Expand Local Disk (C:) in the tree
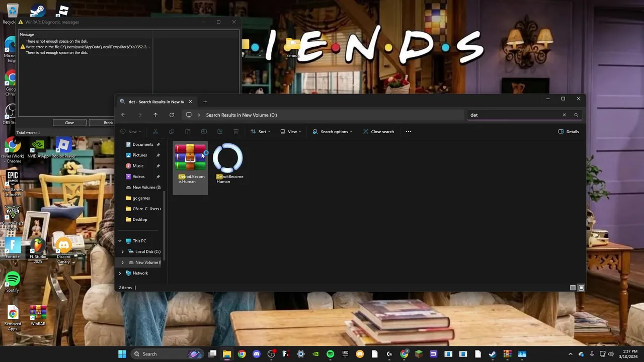The image size is (644, 362). pos(122,251)
